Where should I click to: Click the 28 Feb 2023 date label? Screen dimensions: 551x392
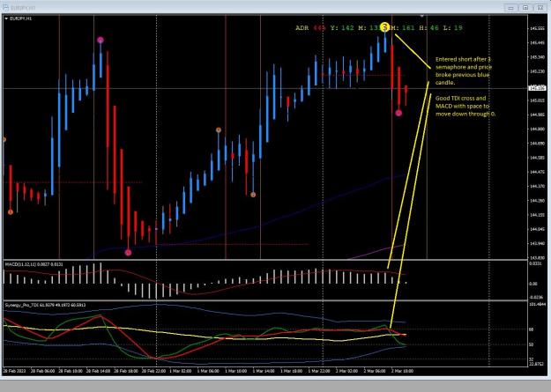(x=14, y=371)
